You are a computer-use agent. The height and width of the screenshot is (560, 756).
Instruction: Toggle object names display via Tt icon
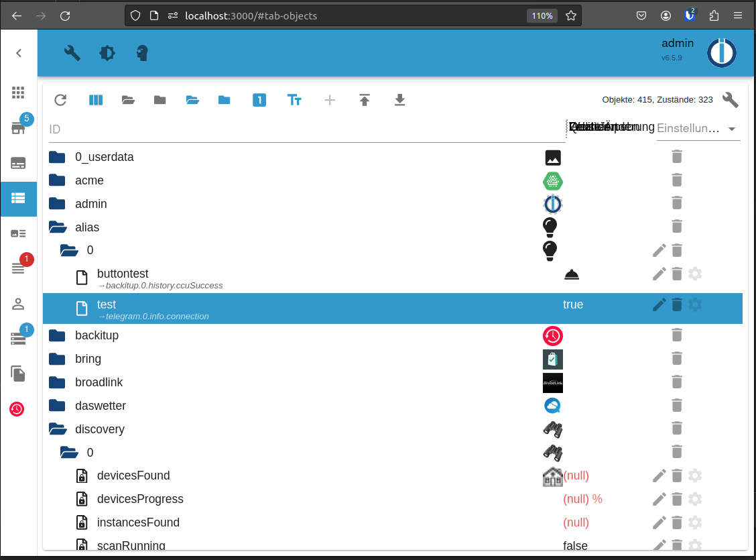(294, 99)
